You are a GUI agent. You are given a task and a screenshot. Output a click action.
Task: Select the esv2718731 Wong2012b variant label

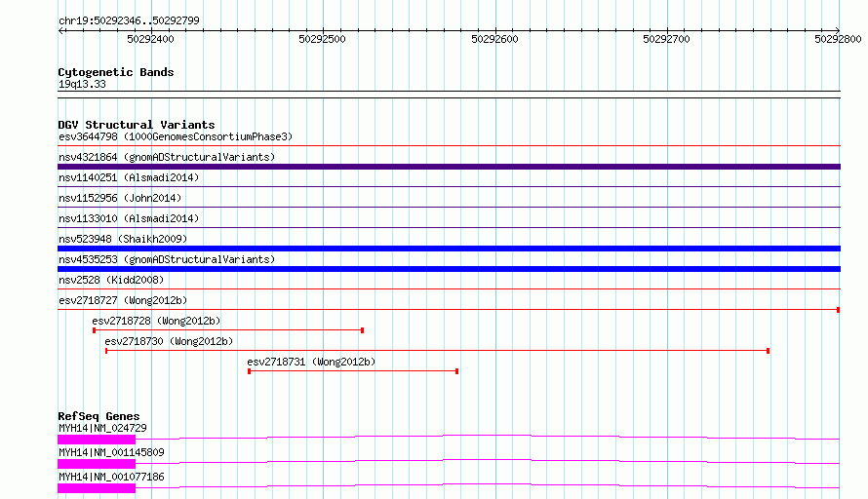coord(311,362)
